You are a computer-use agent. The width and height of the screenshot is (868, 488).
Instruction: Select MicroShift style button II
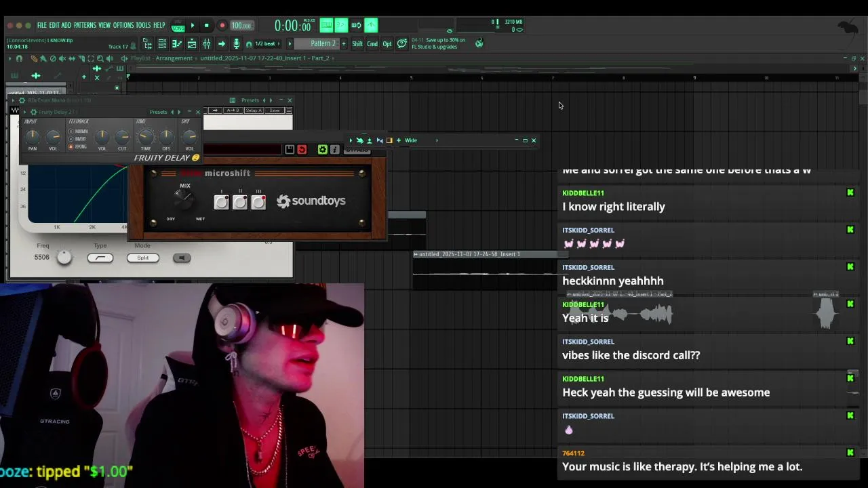[x=240, y=202]
